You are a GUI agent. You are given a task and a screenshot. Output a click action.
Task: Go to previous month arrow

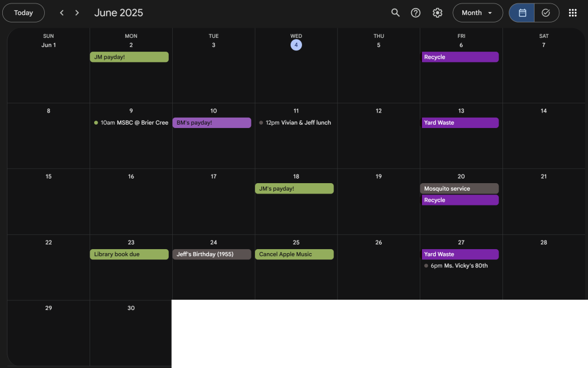(x=62, y=13)
